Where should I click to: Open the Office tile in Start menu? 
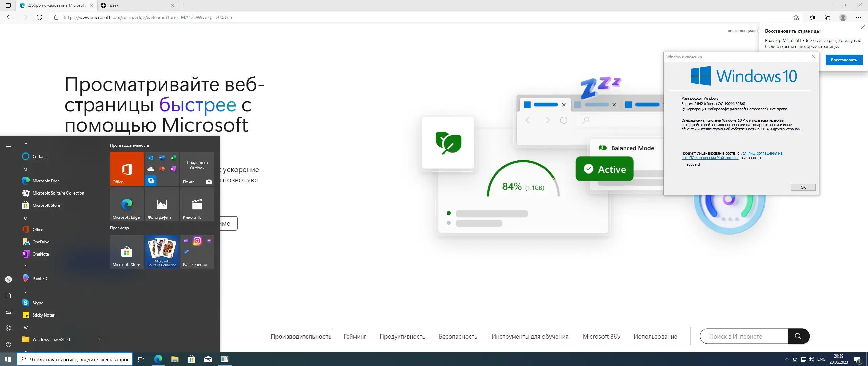click(127, 169)
